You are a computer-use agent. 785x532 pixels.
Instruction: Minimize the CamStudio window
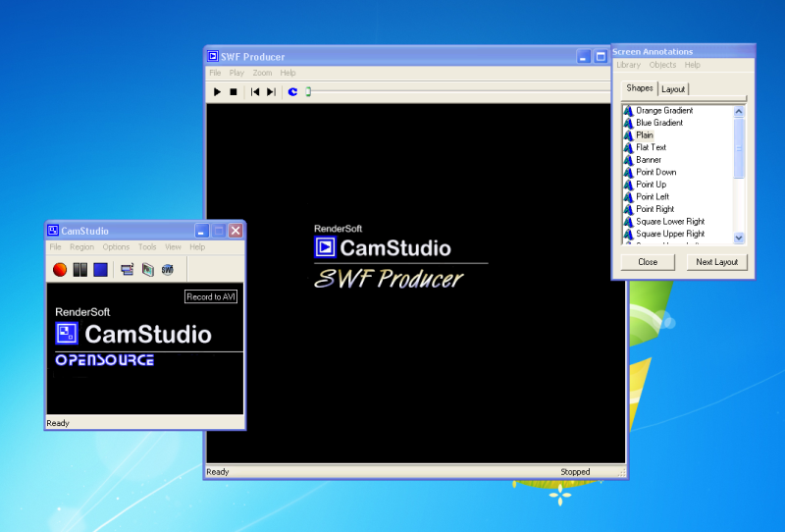pos(201,231)
